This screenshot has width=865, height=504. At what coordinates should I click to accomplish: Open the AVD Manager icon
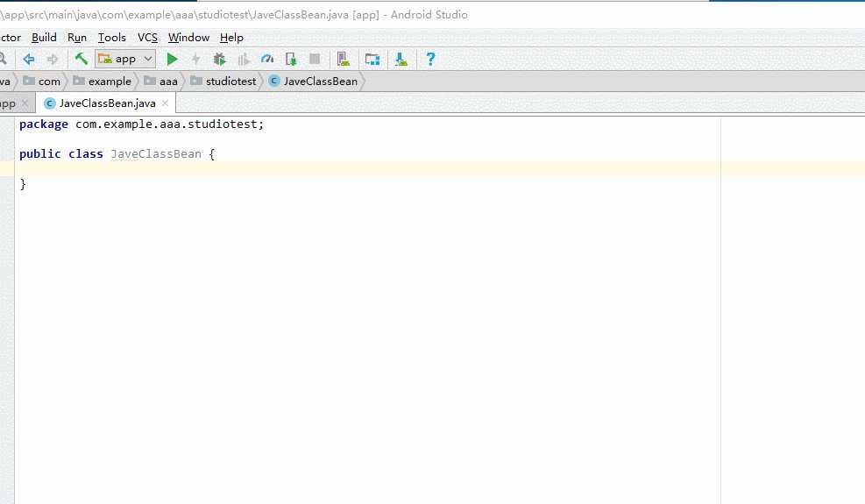pos(344,59)
